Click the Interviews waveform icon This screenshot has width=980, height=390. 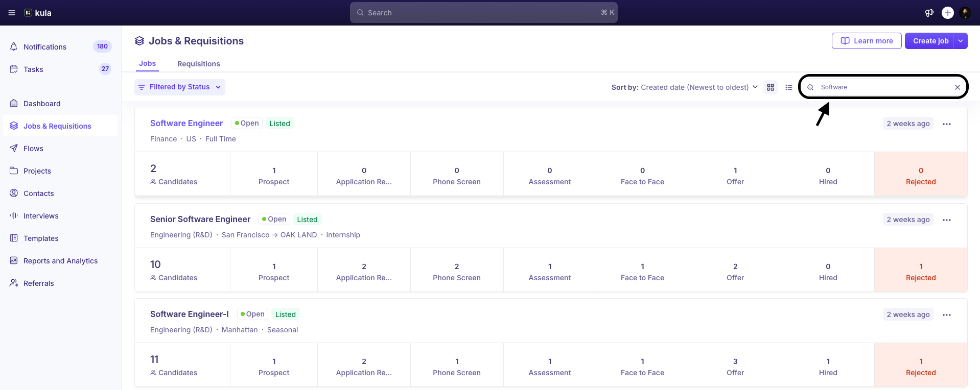pos(14,215)
